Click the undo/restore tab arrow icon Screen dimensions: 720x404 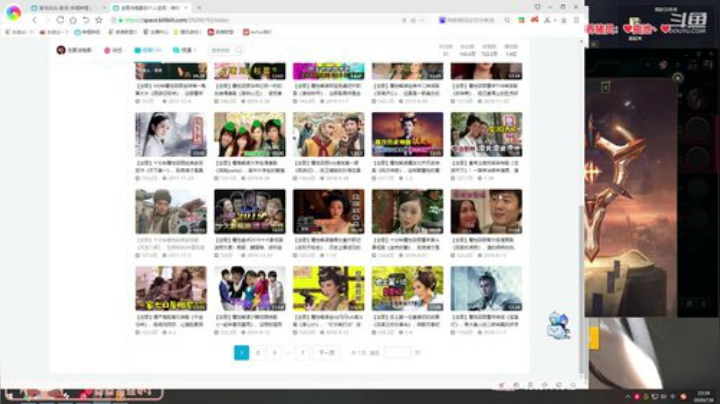pos(86,20)
